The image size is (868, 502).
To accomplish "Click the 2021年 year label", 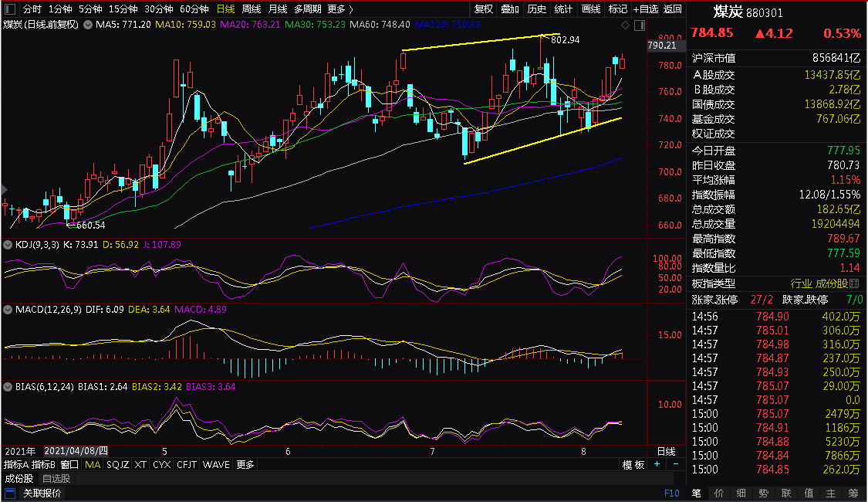I will [21, 451].
